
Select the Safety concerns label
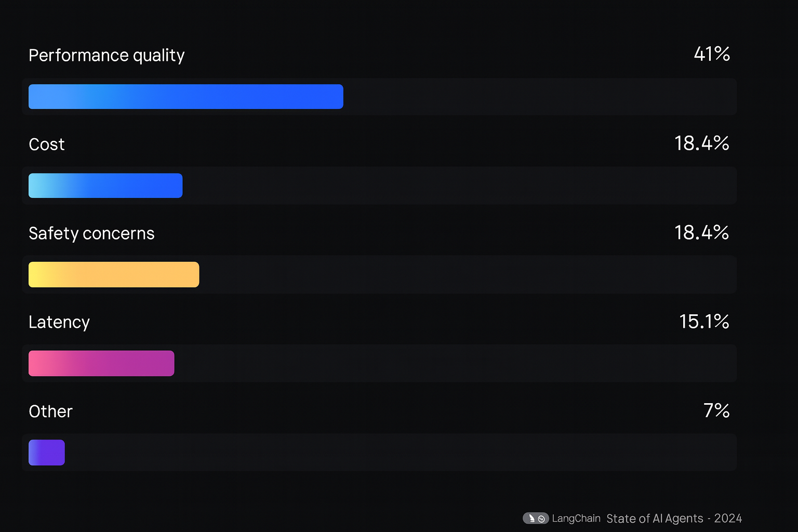(91, 234)
